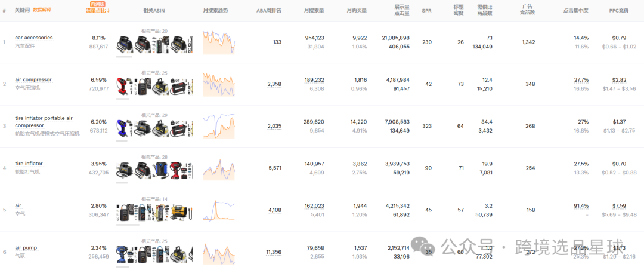644x273 pixels.
Task: Click the $0.79 PPC bid value
Action: click(619, 38)
